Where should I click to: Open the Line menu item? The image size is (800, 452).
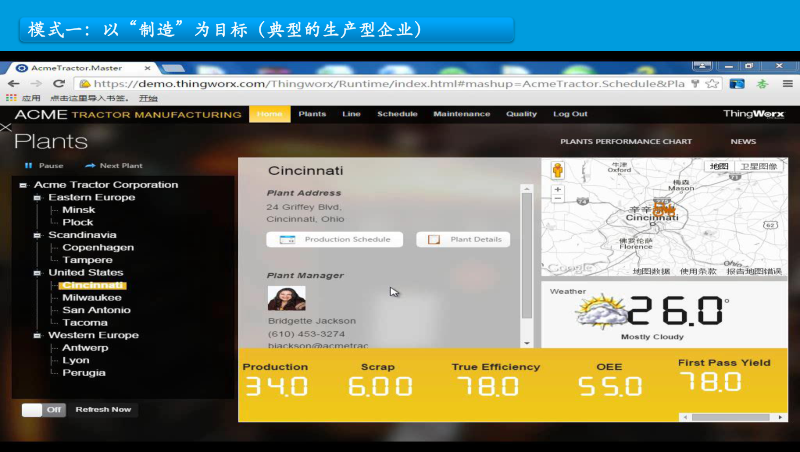(352, 114)
